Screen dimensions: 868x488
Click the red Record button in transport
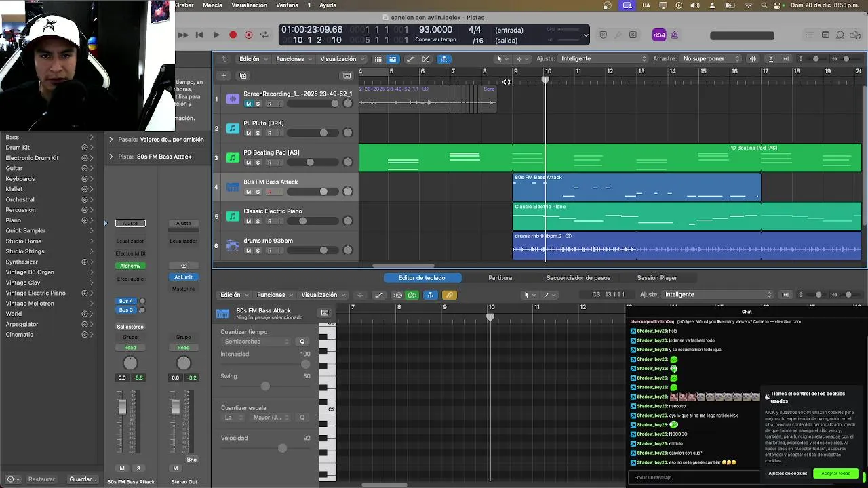click(233, 35)
